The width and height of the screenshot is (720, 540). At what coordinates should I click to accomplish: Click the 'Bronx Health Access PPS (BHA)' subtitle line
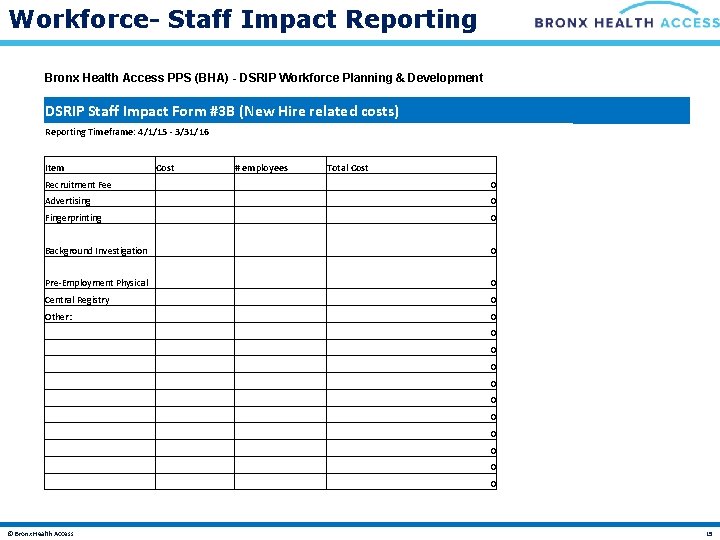click(x=264, y=78)
